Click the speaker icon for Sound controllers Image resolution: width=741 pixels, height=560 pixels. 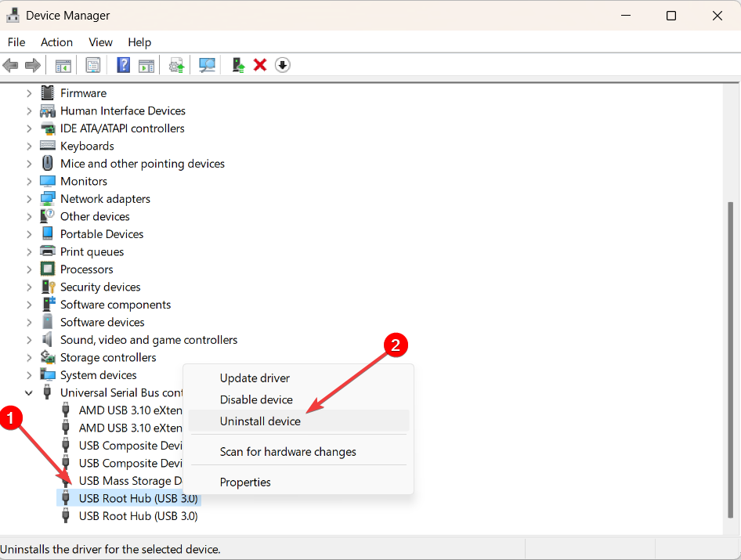coord(47,339)
